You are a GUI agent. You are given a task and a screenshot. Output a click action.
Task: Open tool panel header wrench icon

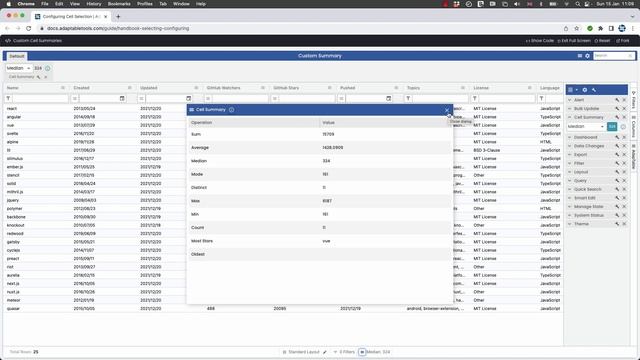tap(594, 90)
